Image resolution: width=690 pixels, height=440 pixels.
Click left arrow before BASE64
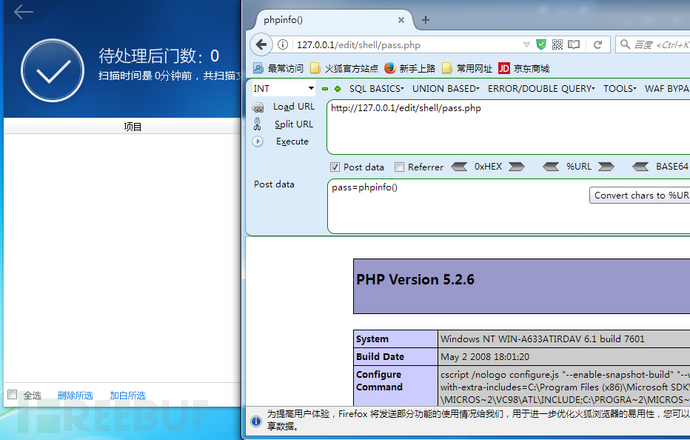(x=640, y=167)
